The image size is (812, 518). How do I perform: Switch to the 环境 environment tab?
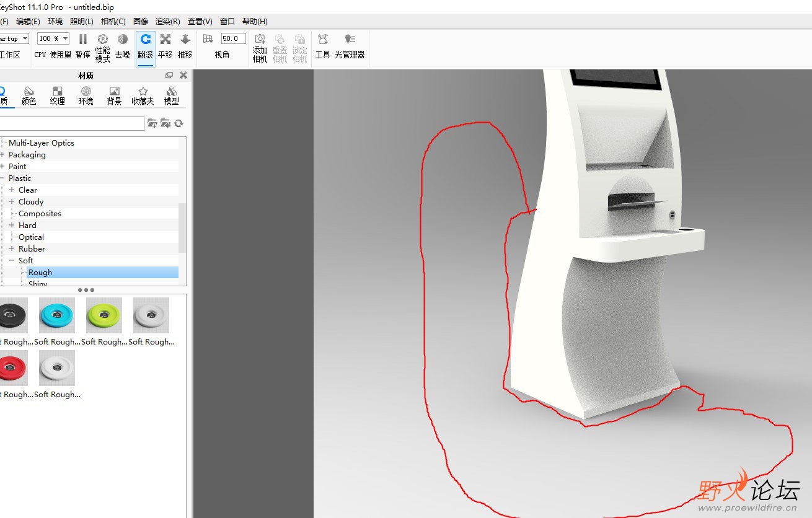click(x=86, y=95)
